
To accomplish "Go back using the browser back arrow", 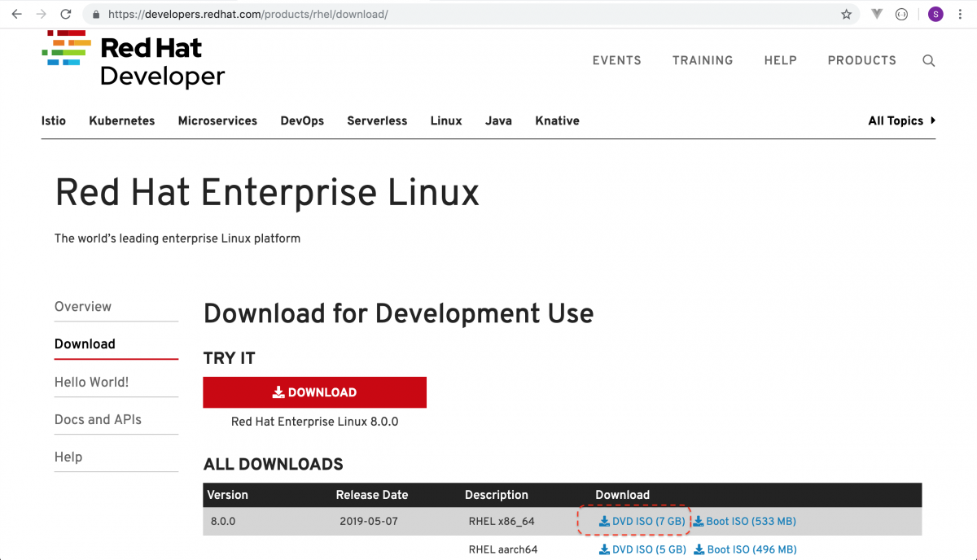I will [x=18, y=14].
